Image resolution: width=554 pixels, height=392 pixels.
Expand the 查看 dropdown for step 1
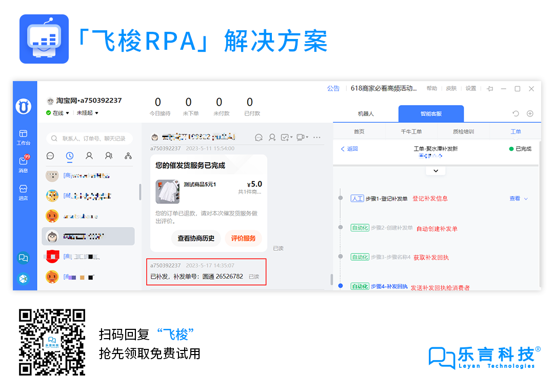519,199
